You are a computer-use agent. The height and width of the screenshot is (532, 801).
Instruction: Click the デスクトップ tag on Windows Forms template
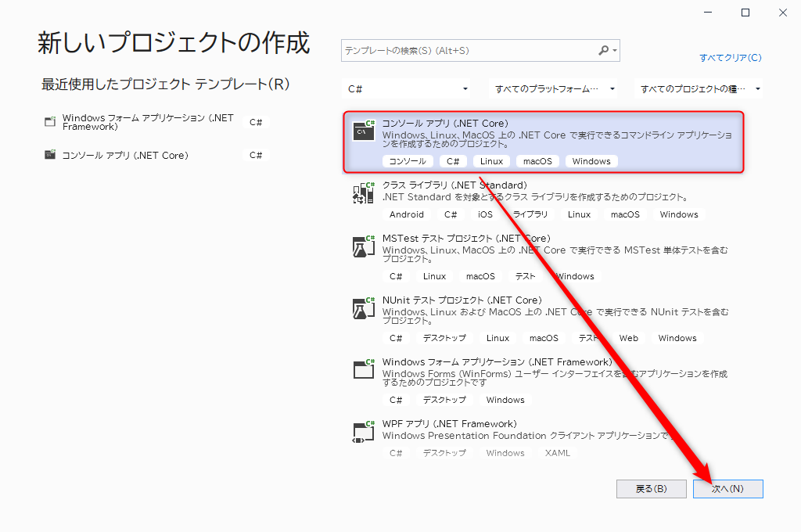[x=444, y=400]
